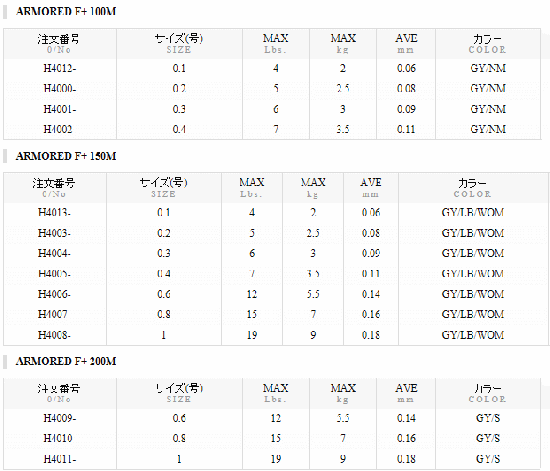The width and height of the screenshot is (550, 471).
Task: Select order number H4009- in 200M table
Action: point(60,418)
